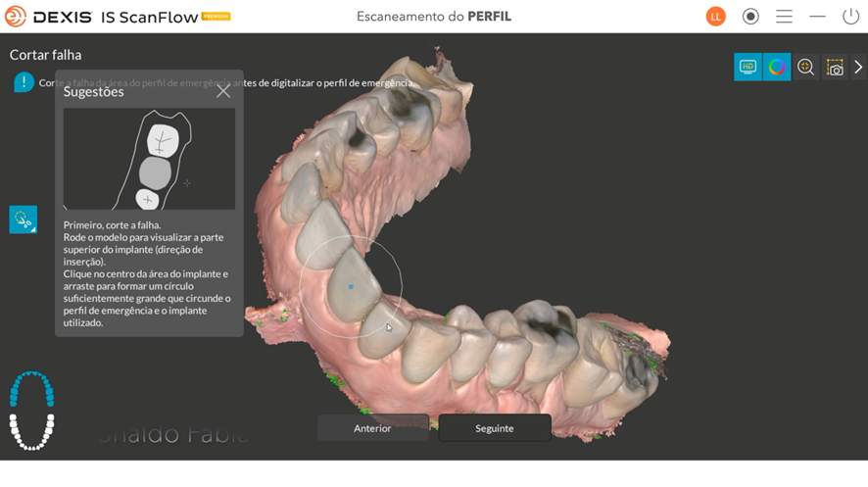The image size is (868, 487).
Task: Expand the toolbar with the right chevron
Action: pyautogui.click(x=859, y=67)
